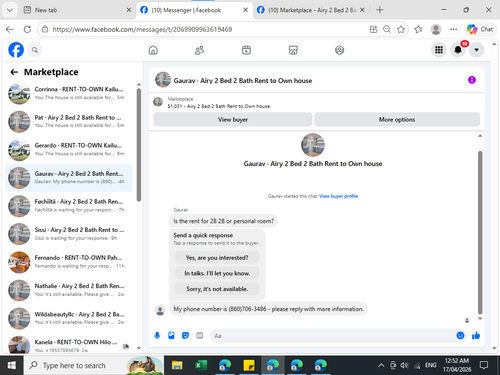Screen dimensions: 500x375
Task: Open the Video/Reels icon in top navigation
Action: coord(246,50)
